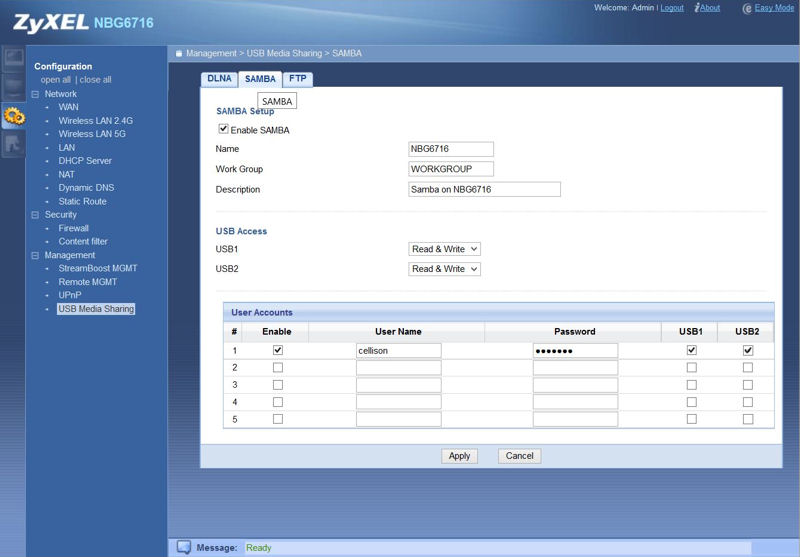Tick Enable checkbox for user account 5
Viewport: 800px width, 557px height.
pos(278,419)
